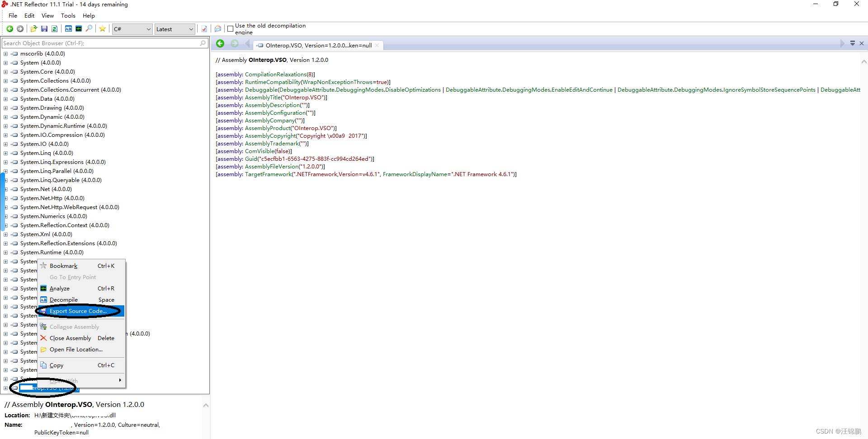
Task: Open the Edit menu
Action: tap(29, 15)
